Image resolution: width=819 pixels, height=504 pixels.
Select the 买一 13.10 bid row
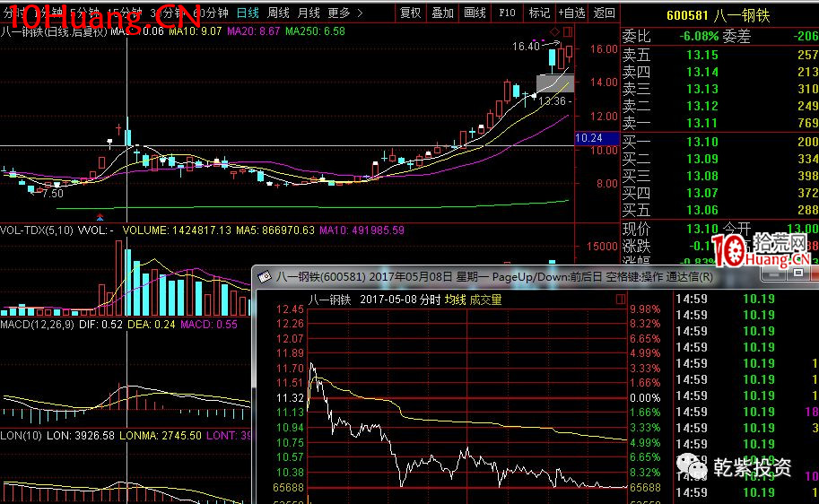coord(719,142)
